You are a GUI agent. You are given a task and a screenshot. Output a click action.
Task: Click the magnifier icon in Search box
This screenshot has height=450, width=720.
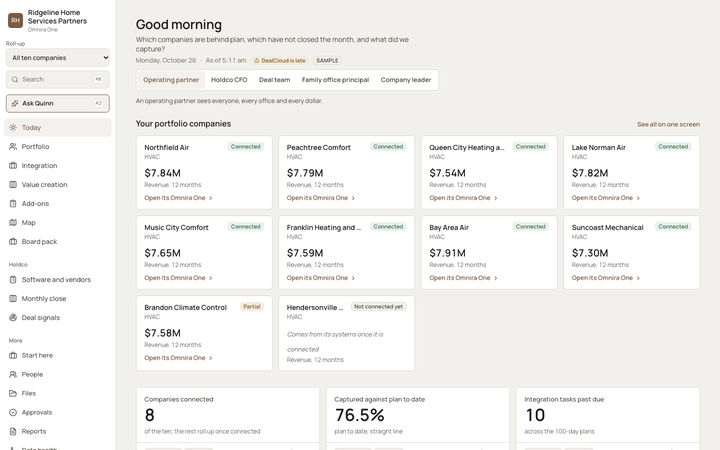[15, 79]
